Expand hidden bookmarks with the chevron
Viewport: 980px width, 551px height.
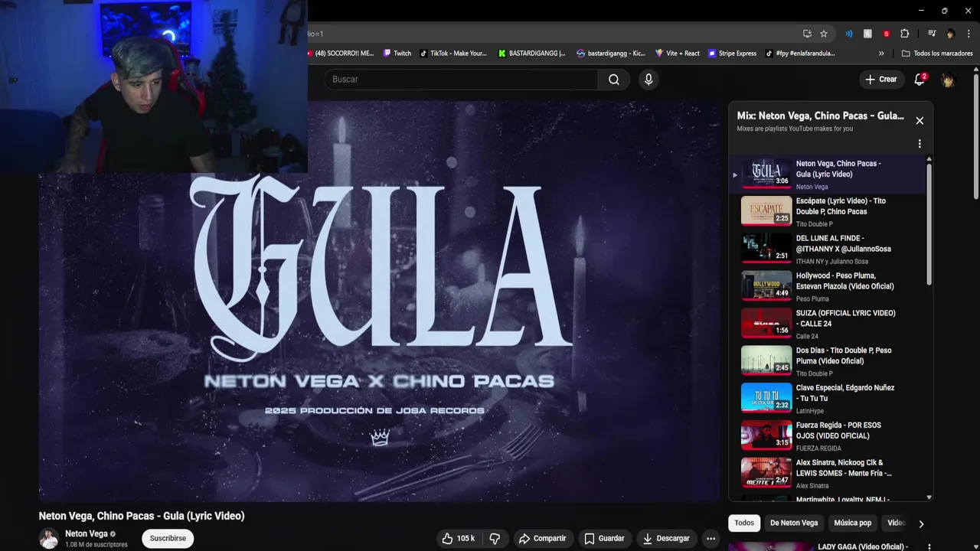click(881, 54)
